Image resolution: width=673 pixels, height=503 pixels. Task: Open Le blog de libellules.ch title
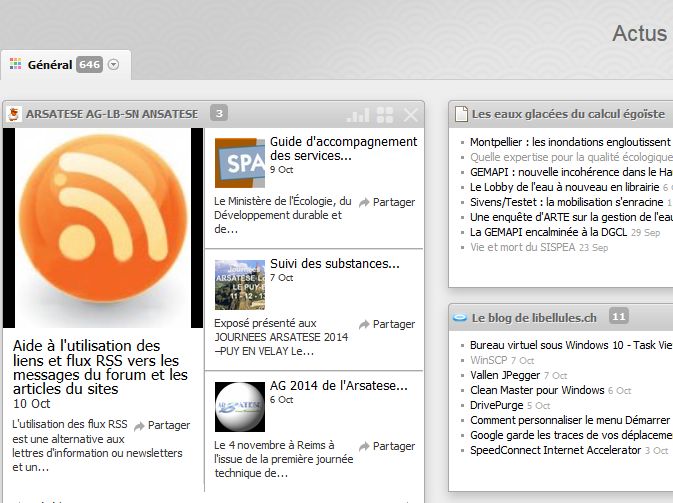point(534,318)
